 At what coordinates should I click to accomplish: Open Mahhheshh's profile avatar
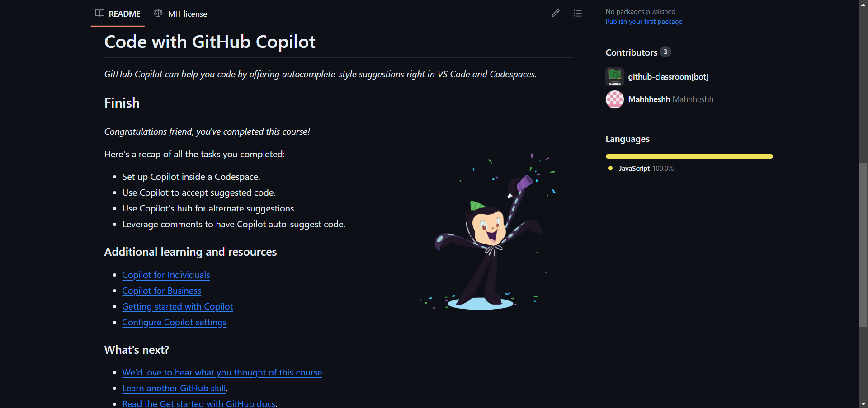pyautogui.click(x=614, y=99)
